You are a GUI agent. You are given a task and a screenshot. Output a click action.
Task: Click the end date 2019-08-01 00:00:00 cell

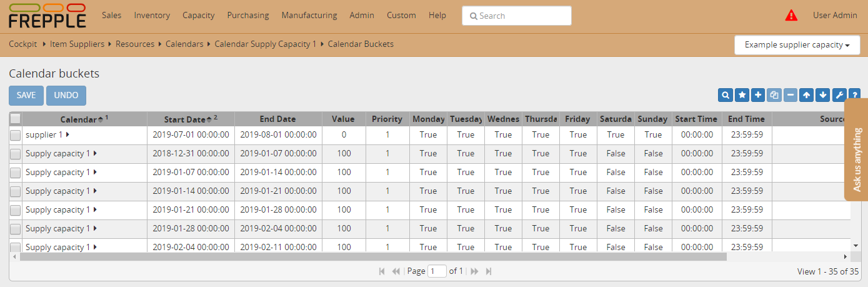coord(278,135)
